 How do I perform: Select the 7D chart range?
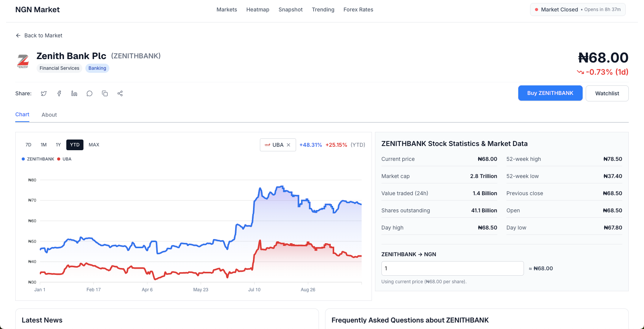(28, 145)
